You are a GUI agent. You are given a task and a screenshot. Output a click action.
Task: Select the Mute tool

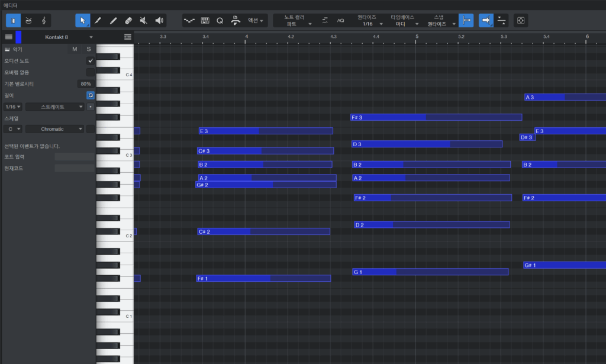tap(144, 20)
